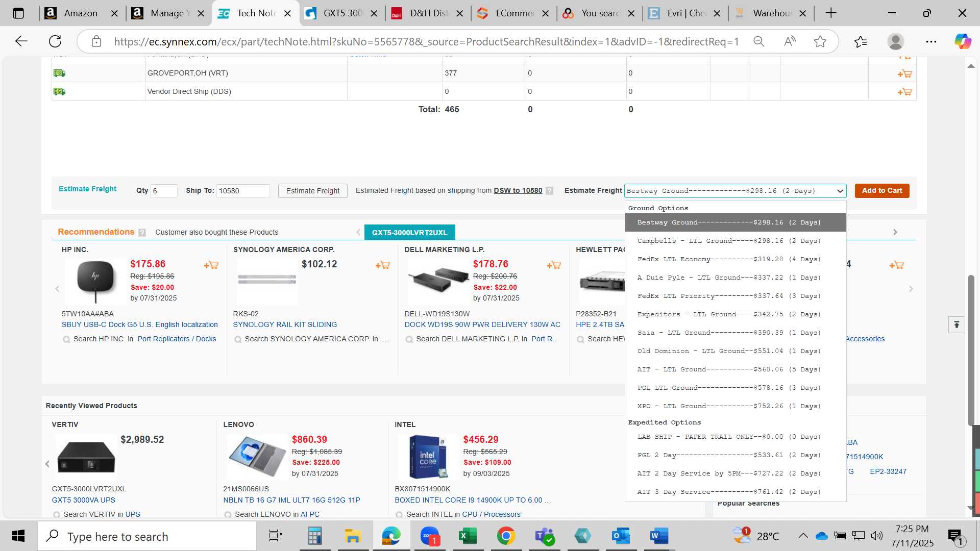Select AIT 3 Day Service $761.42 option
This screenshot has height=551, width=980.
[736, 492]
